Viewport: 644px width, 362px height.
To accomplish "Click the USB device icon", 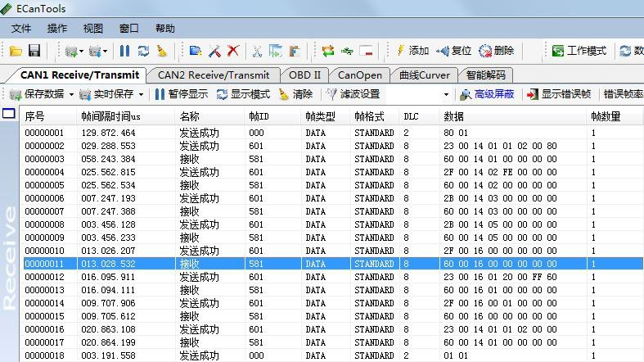I will click(x=347, y=51).
